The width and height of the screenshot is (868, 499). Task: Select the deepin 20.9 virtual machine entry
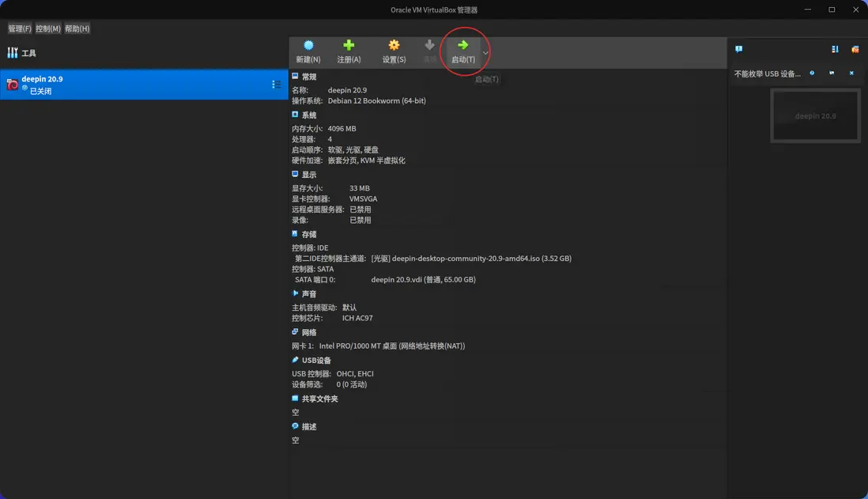coord(144,85)
